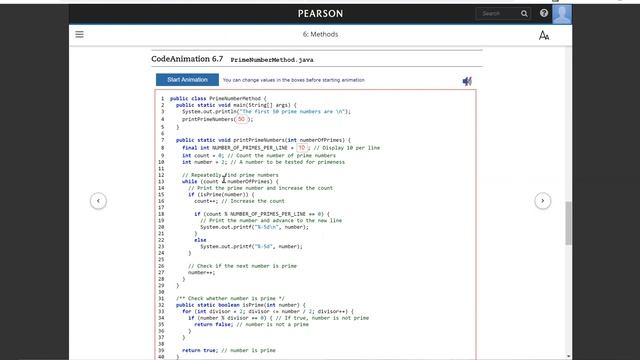Click the 'count++; // Increase the count' line
The width and height of the screenshot is (640, 360).
[x=239, y=201]
